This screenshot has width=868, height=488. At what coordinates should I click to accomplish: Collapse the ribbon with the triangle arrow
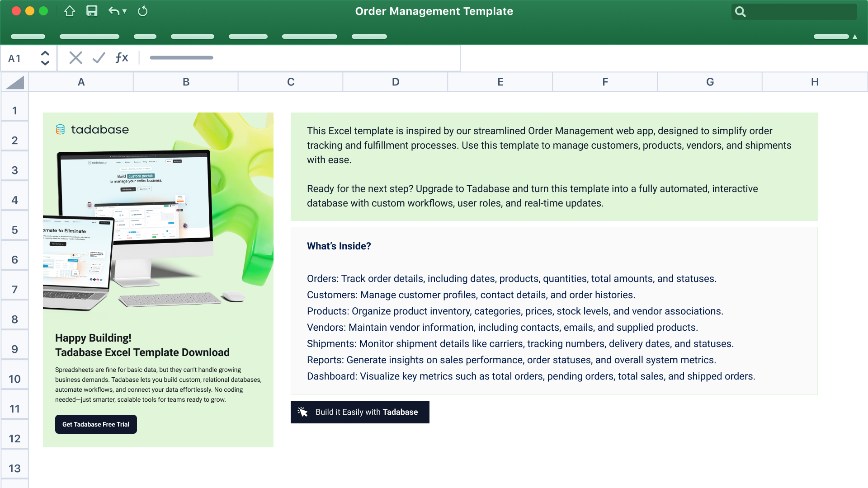click(855, 37)
